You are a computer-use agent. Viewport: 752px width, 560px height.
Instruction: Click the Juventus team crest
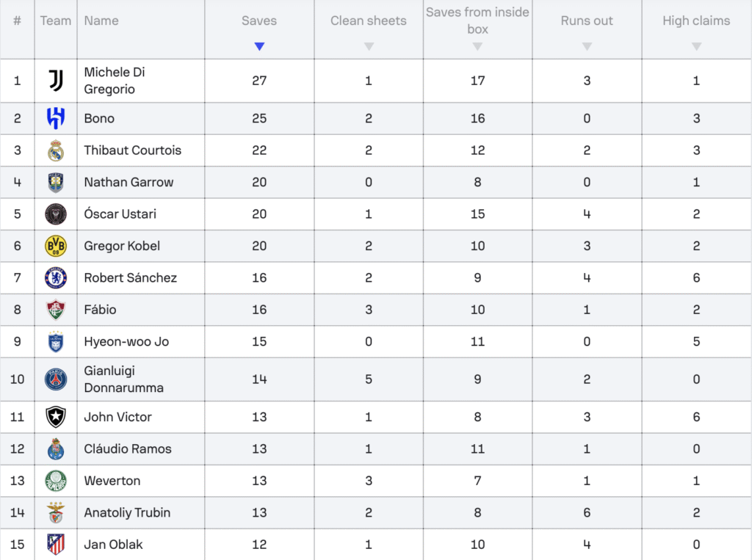56,81
